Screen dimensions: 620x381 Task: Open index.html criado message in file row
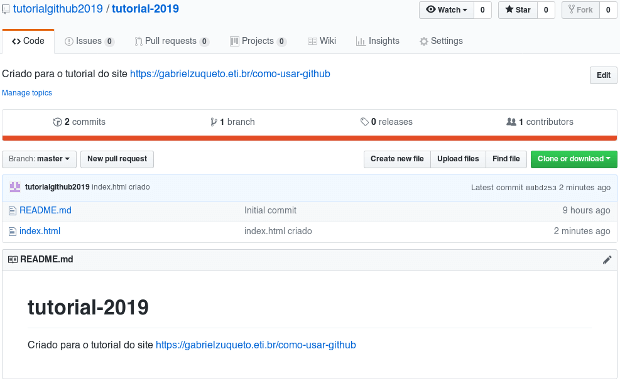pos(278,231)
